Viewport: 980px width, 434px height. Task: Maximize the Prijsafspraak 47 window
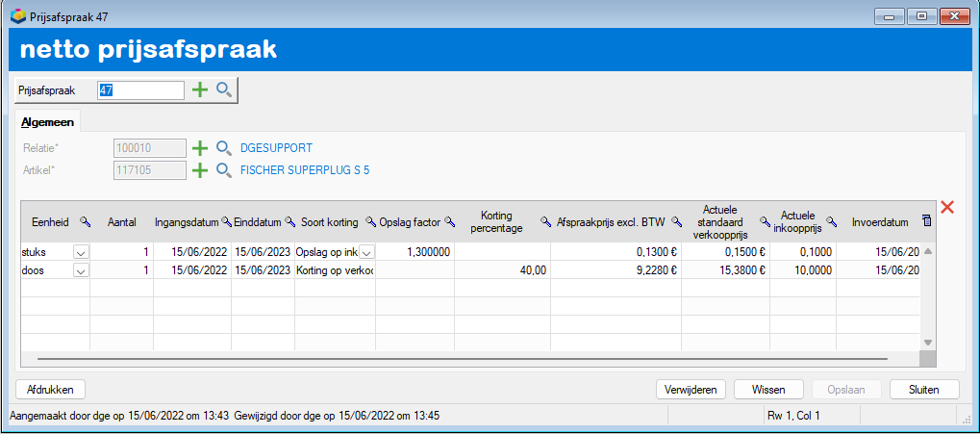pyautogui.click(x=921, y=16)
